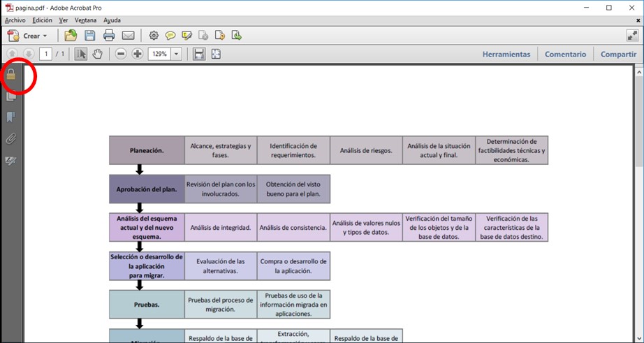
Task: Open the Archivo menu
Action: [15, 20]
